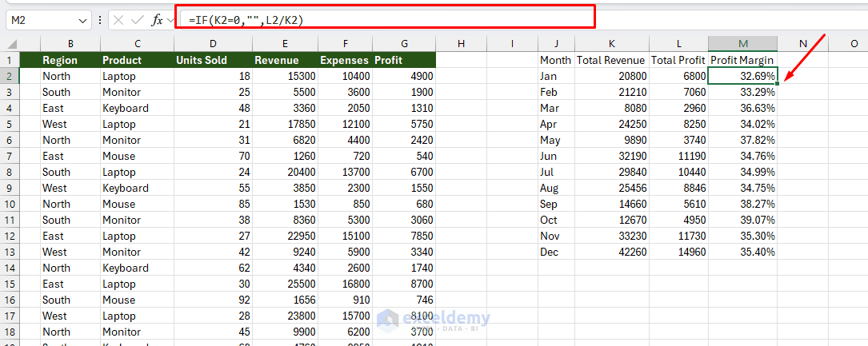Select the Jan month cell
This screenshot has height=346, width=868.
click(556, 76)
